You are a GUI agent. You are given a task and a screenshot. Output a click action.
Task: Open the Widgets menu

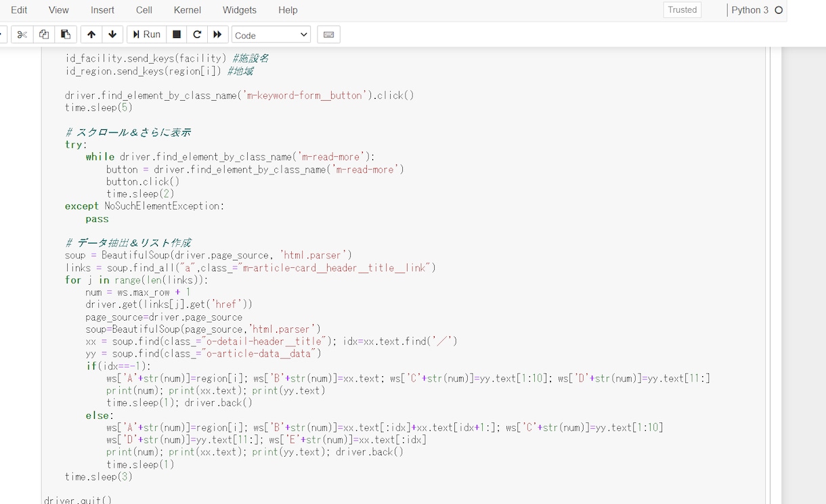point(240,10)
